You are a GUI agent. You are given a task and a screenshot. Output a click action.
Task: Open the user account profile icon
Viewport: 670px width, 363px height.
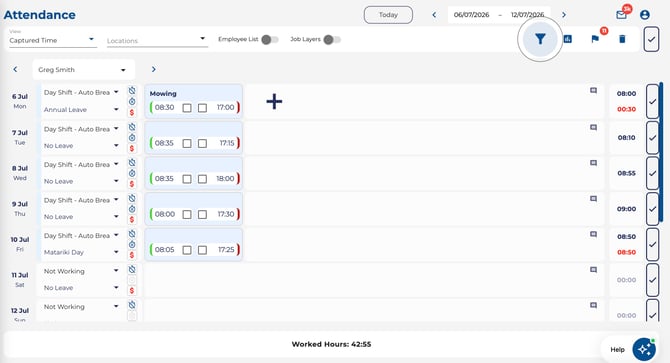(x=645, y=15)
